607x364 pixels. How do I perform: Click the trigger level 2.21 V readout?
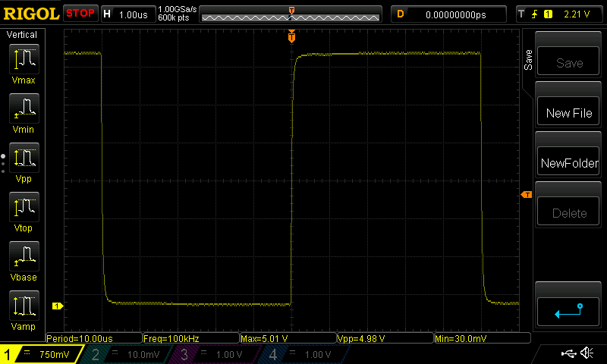point(577,14)
